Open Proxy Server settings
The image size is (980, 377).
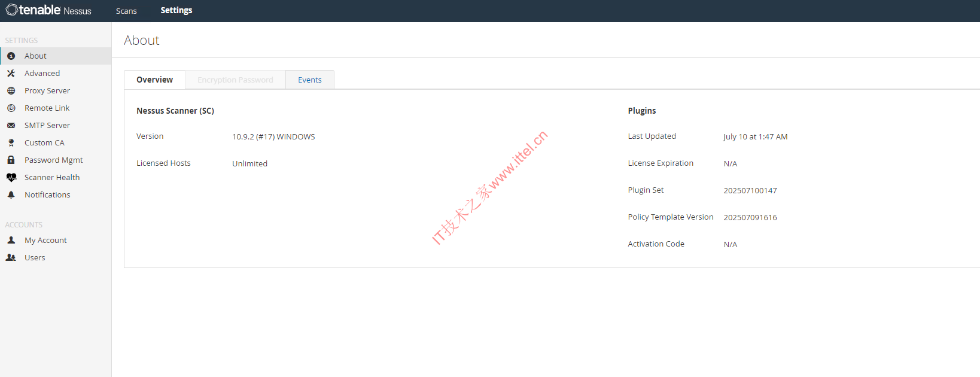pos(56,90)
